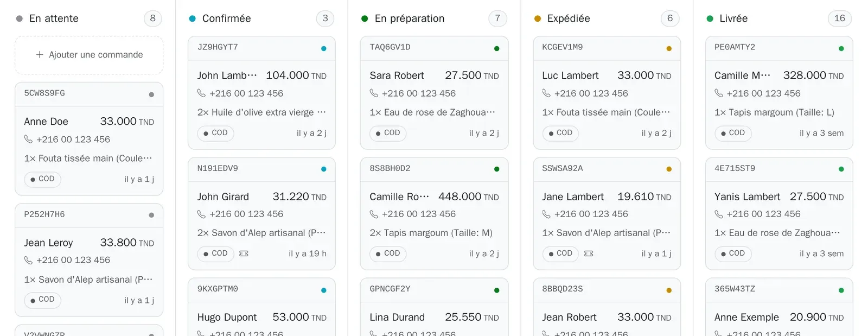868x336 pixels.
Task: Click status dot on order 9KXGPTM0
Action: click(x=324, y=290)
